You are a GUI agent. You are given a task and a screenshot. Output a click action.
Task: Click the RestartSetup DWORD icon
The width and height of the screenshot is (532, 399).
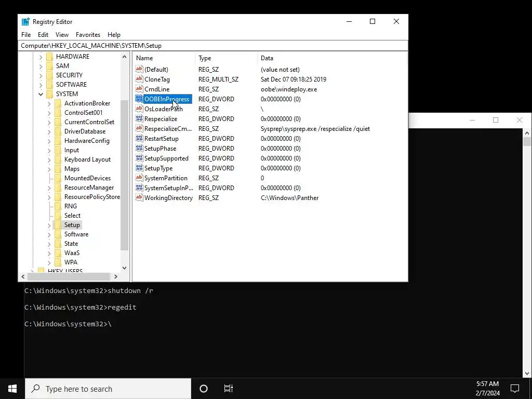[139, 138]
